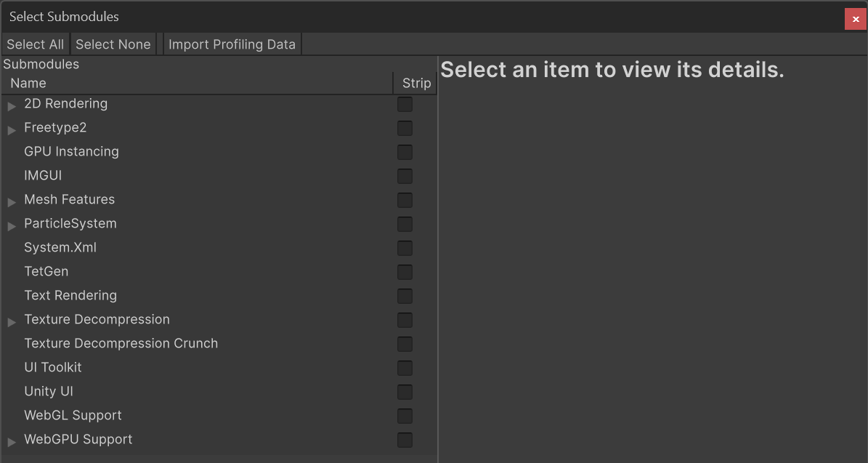This screenshot has height=463, width=868.
Task: Select the Texture Decompression Crunch item
Action: 121,343
